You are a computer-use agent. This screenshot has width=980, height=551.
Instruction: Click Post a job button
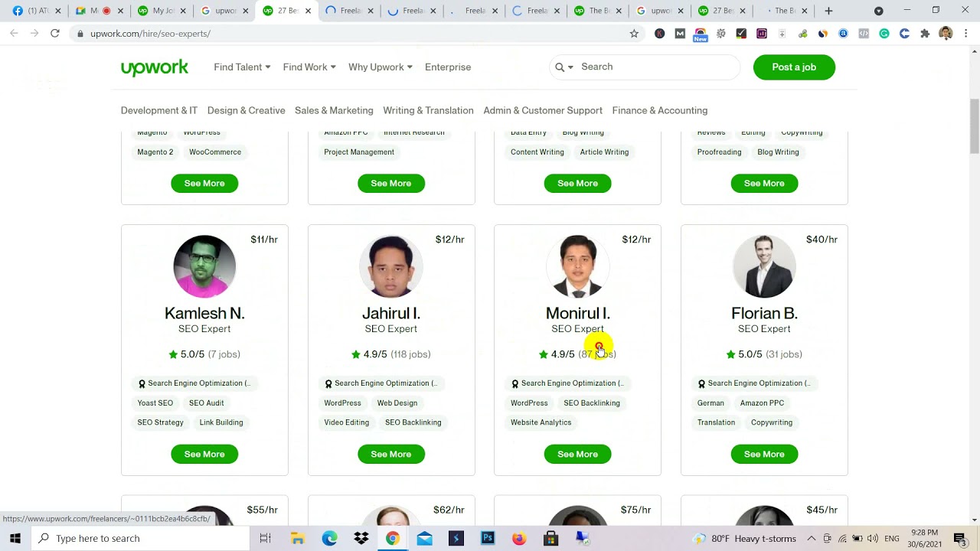[794, 67]
